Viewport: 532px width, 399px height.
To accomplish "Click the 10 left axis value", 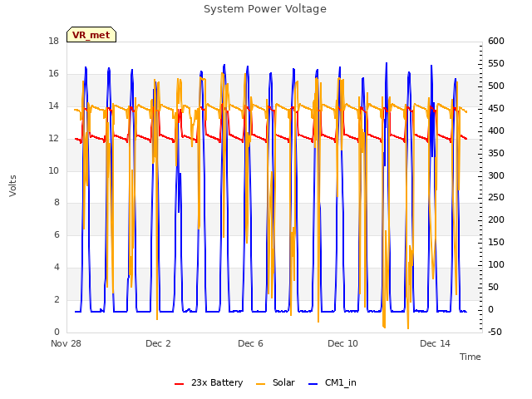I will [53, 170].
